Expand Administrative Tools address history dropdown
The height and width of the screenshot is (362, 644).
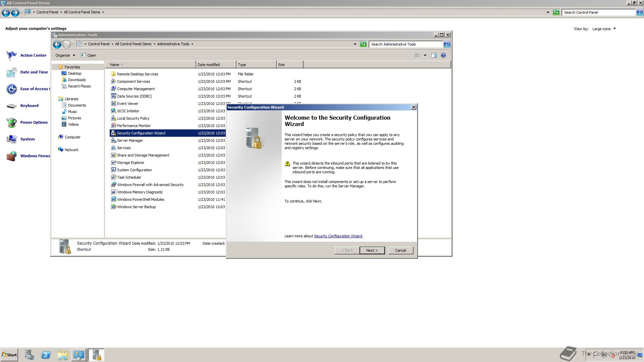point(355,44)
